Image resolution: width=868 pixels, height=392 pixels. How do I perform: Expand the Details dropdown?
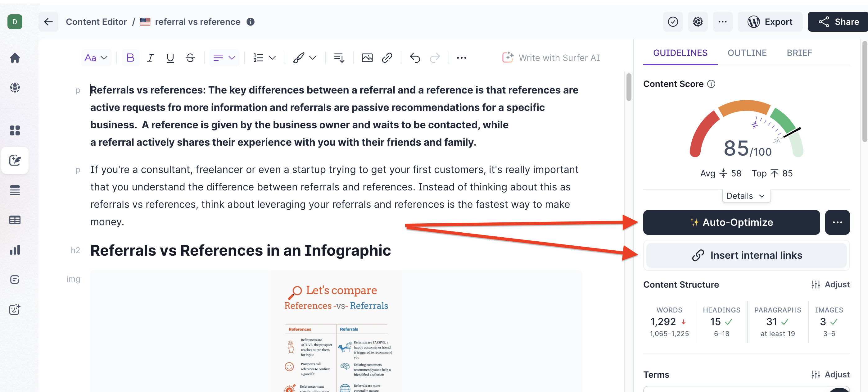746,195
